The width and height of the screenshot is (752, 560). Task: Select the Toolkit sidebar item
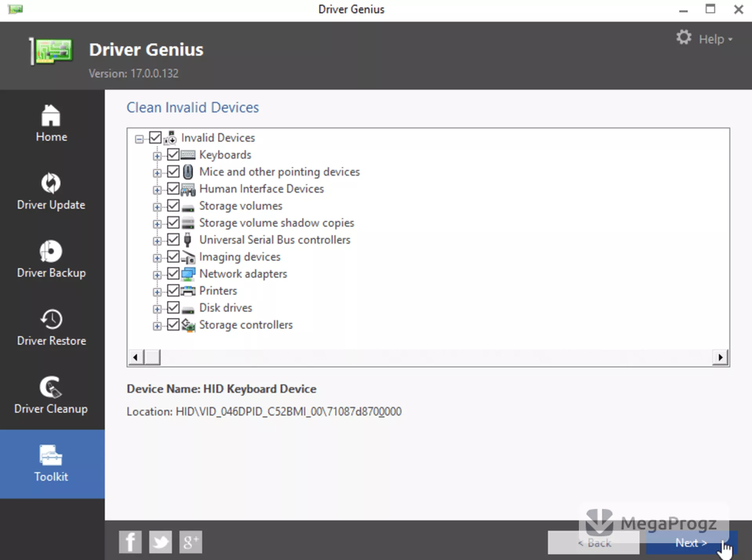[x=52, y=464]
